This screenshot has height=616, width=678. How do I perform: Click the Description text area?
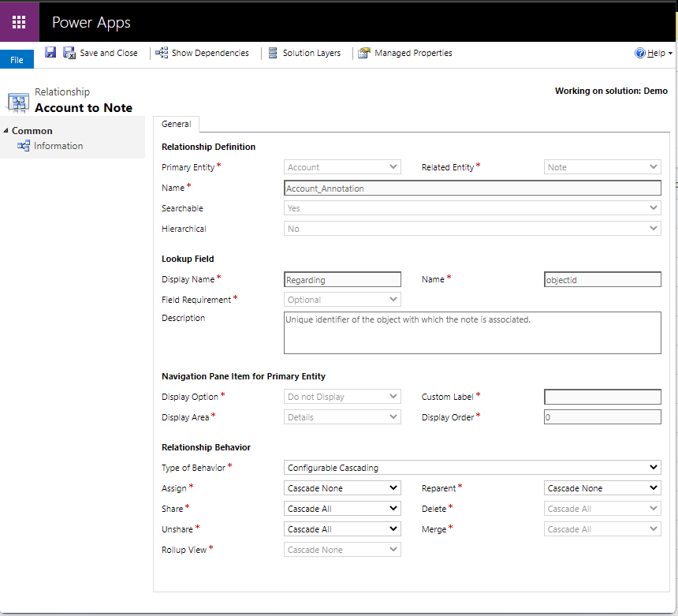click(472, 333)
